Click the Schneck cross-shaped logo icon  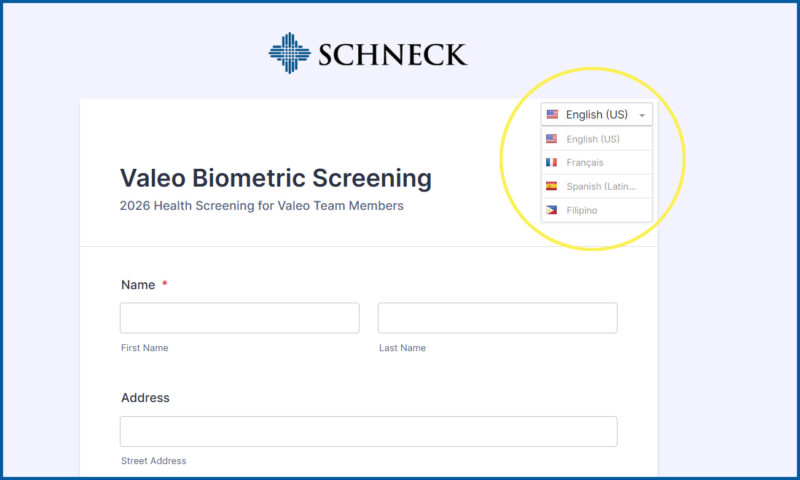289,53
